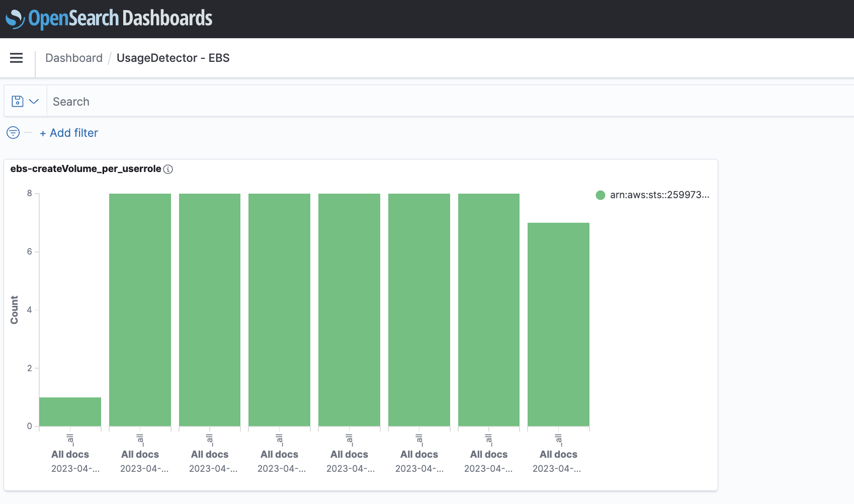Open the saved queries disk icon

click(x=18, y=101)
